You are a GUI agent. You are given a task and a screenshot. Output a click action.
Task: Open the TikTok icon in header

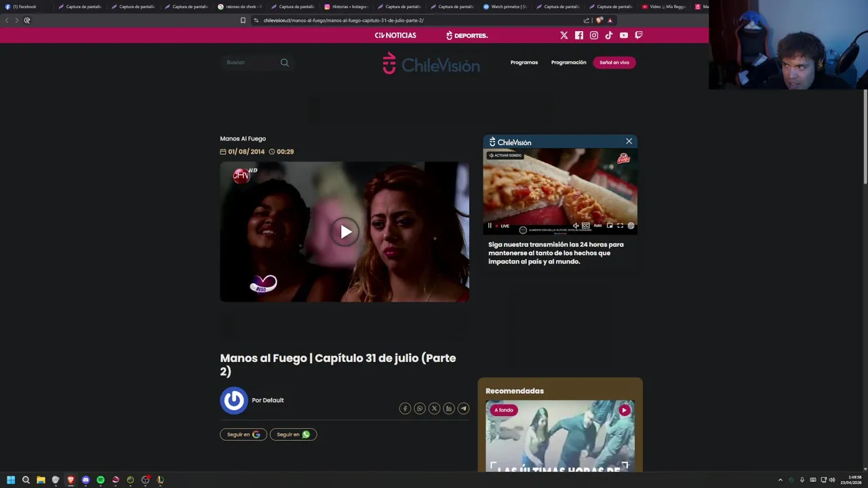[x=608, y=35]
